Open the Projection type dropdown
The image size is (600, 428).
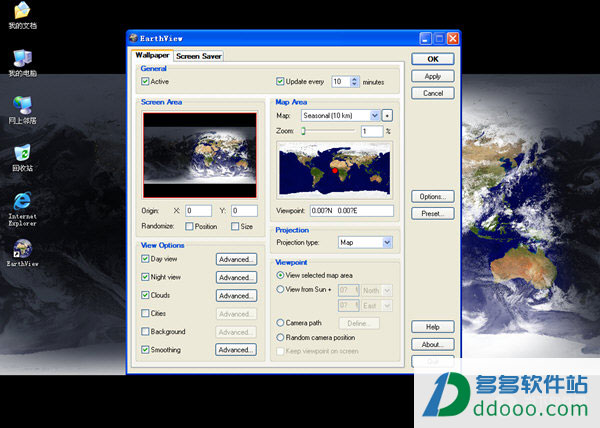pos(365,242)
